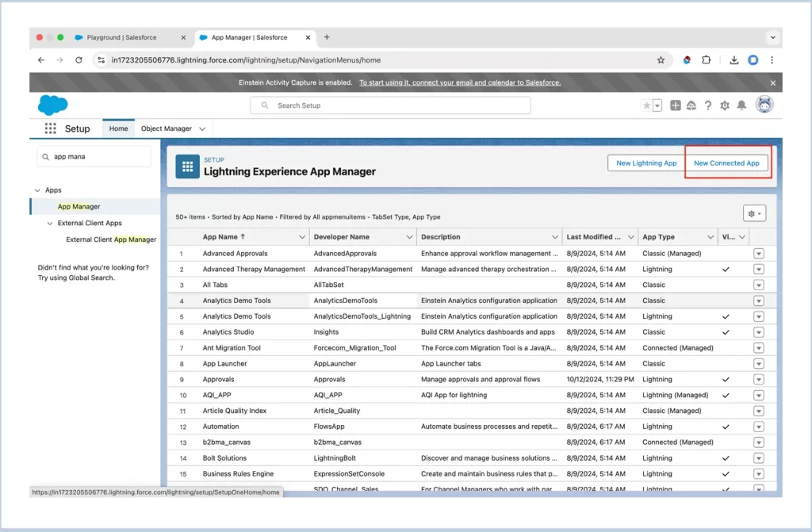The image size is (812, 532).
Task: Open the Object Manager tab dropdown chevron
Action: tap(202, 129)
